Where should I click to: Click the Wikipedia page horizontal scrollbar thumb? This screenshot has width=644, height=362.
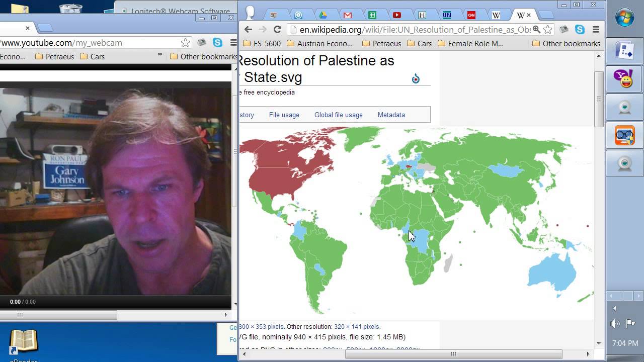click(453, 354)
